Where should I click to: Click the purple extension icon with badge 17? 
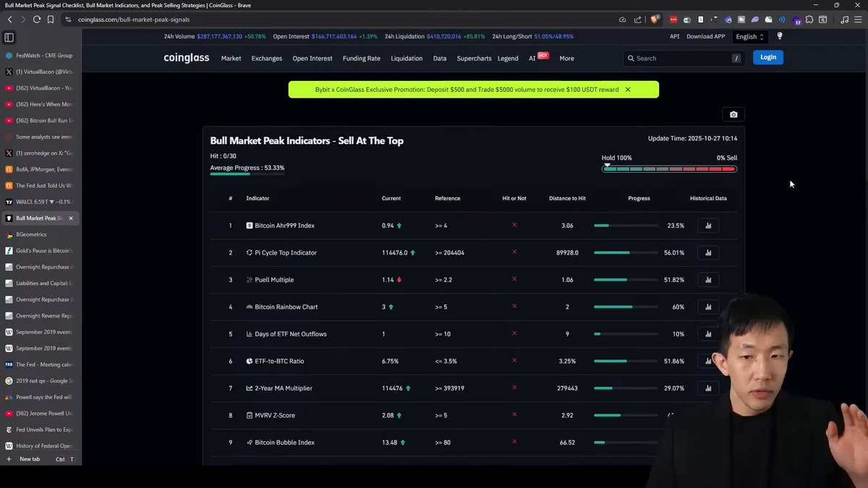point(796,20)
